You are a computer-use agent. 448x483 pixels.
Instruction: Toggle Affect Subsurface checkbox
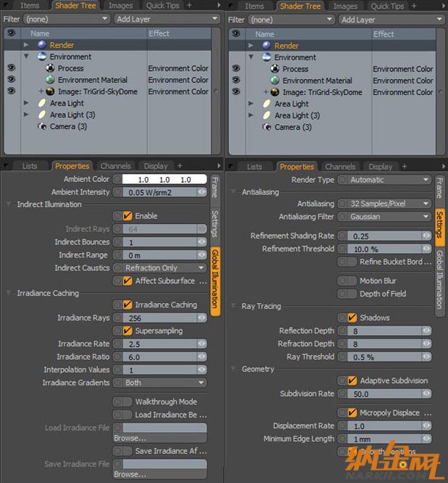(128, 281)
